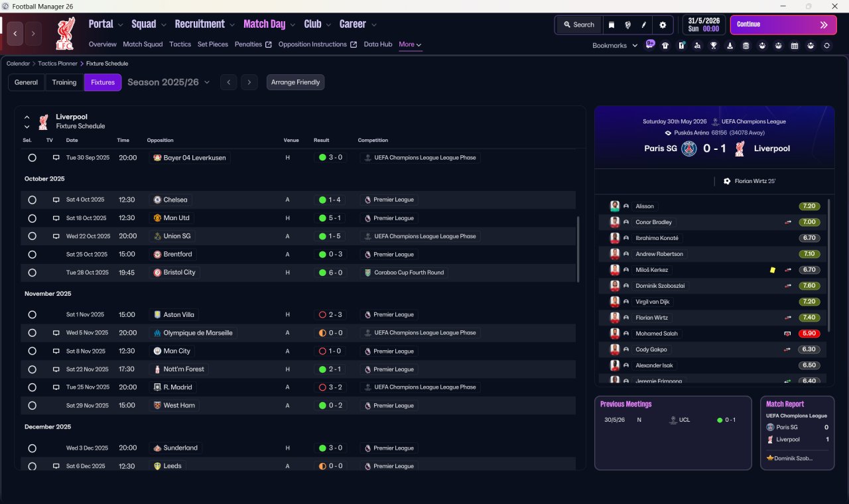This screenshot has height=504, width=849.
Task: Click the bookmark icon beside Search
Action: [x=612, y=25]
